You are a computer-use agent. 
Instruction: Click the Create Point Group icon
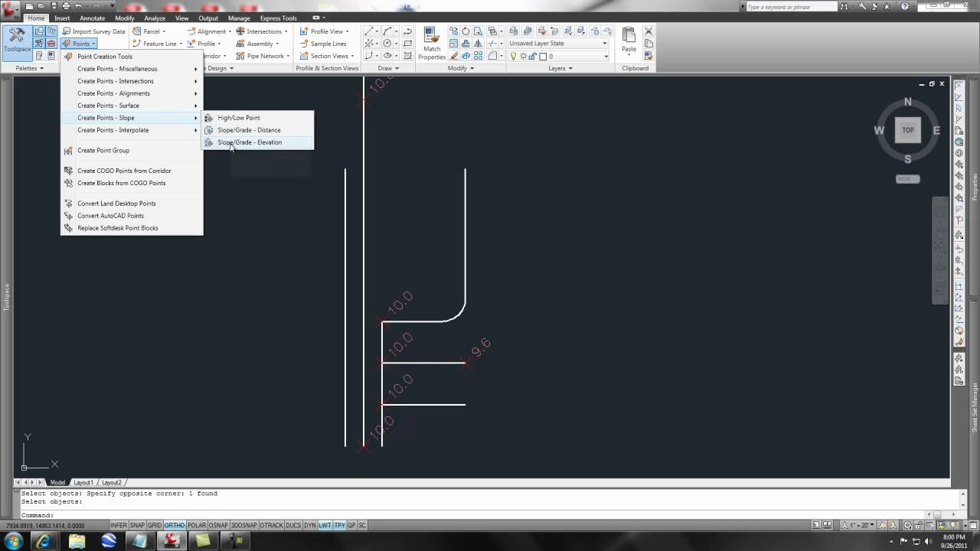pyautogui.click(x=68, y=150)
